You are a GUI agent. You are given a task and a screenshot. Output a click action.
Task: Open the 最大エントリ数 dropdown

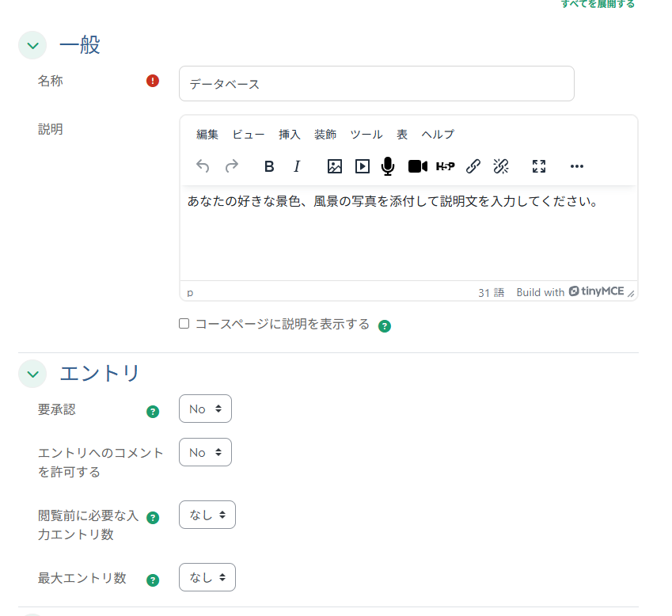pos(207,577)
